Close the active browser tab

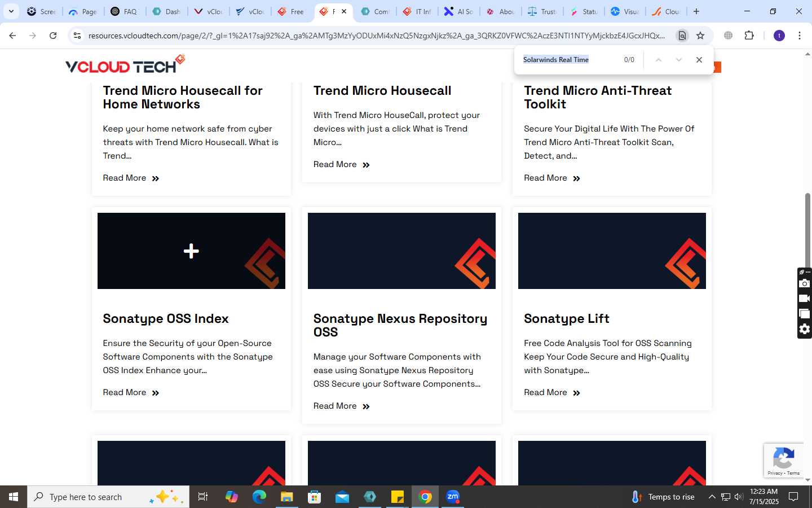(344, 11)
